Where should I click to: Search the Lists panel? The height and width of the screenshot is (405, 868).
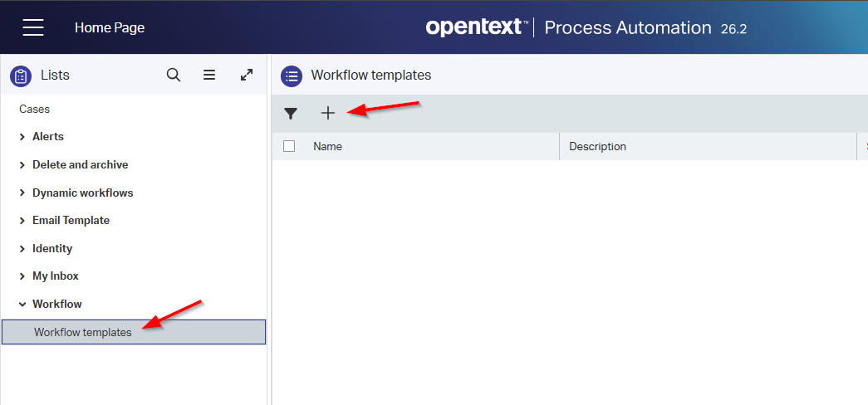(x=174, y=75)
